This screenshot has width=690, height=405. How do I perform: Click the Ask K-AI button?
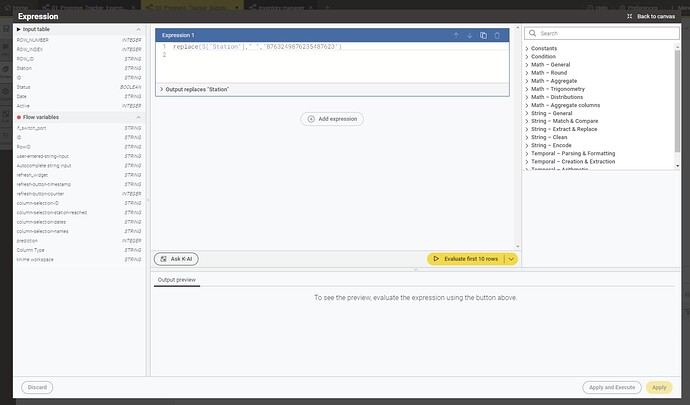tap(176, 258)
